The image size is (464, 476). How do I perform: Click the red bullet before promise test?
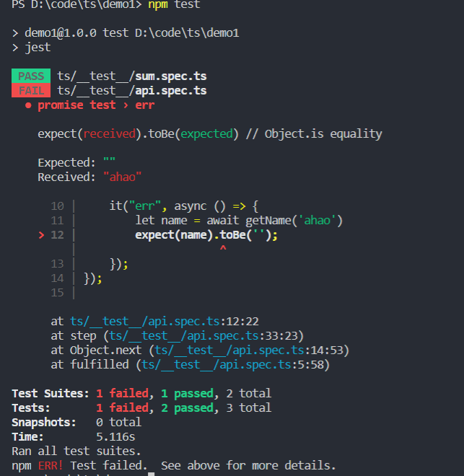(27, 105)
